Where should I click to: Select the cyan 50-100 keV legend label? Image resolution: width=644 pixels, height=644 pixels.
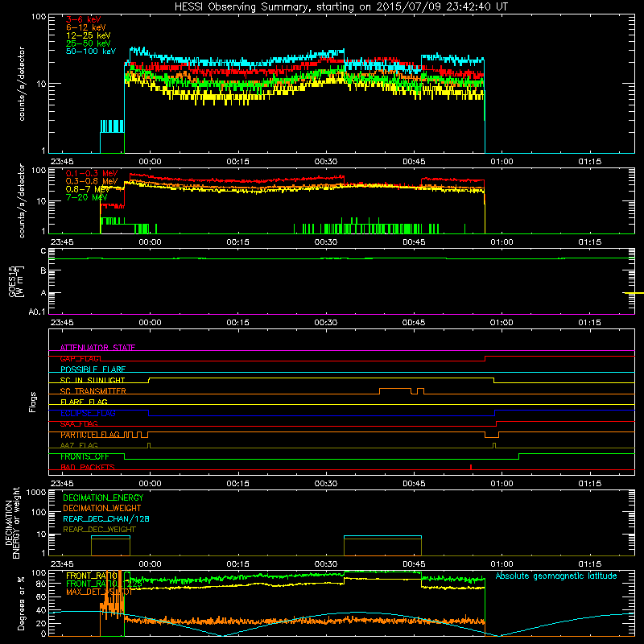[91, 52]
